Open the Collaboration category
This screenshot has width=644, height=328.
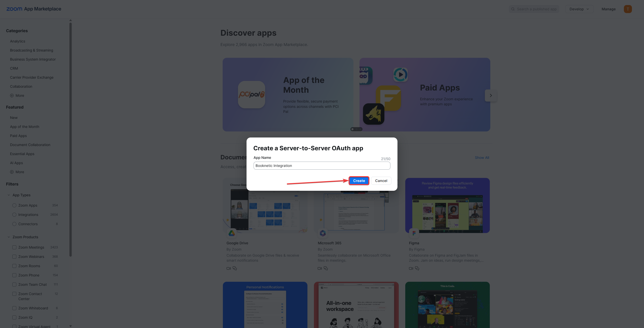[x=21, y=86]
